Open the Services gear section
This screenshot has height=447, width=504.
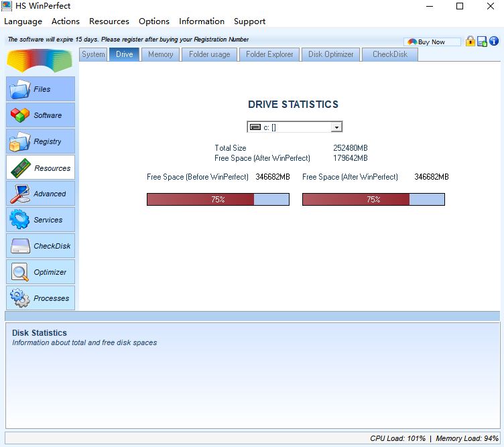tap(40, 220)
